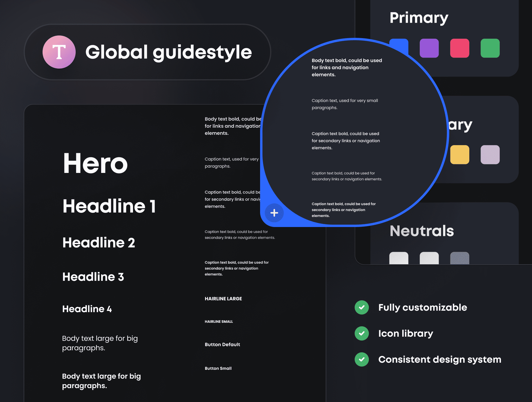Select the red-pink Primary color swatch

pyautogui.click(x=460, y=48)
